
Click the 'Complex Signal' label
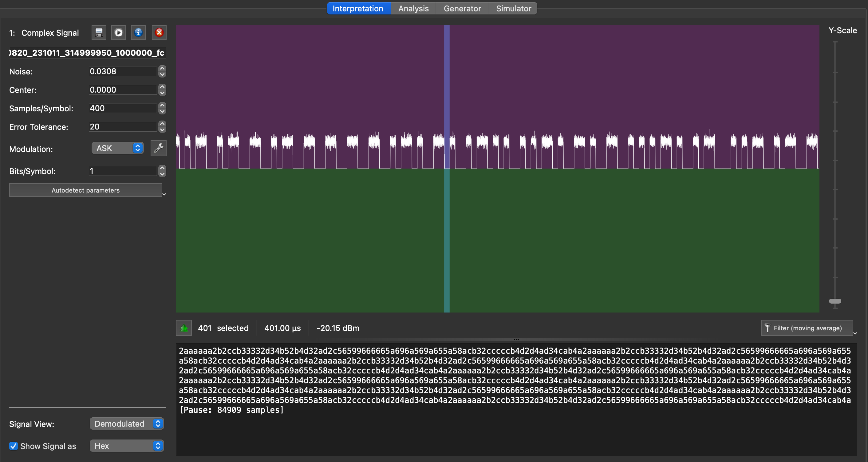[50, 33]
